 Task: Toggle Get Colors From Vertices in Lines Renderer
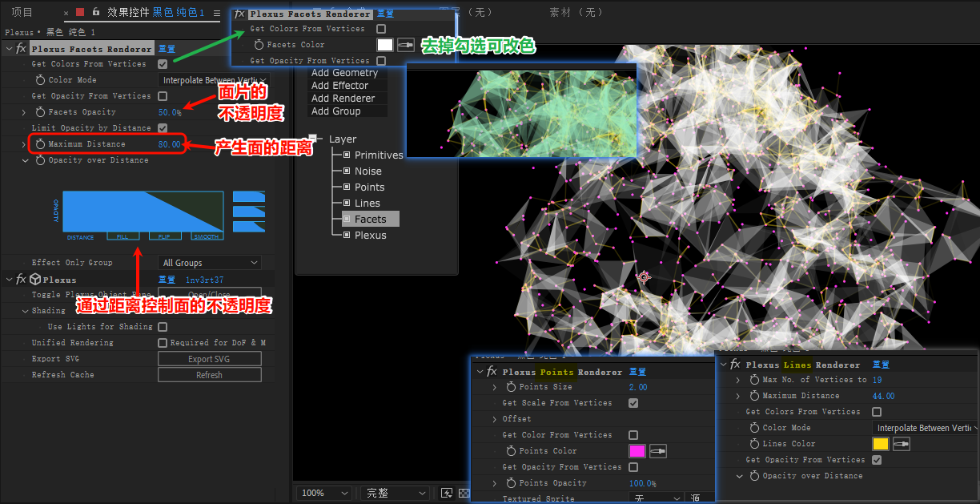click(x=877, y=412)
